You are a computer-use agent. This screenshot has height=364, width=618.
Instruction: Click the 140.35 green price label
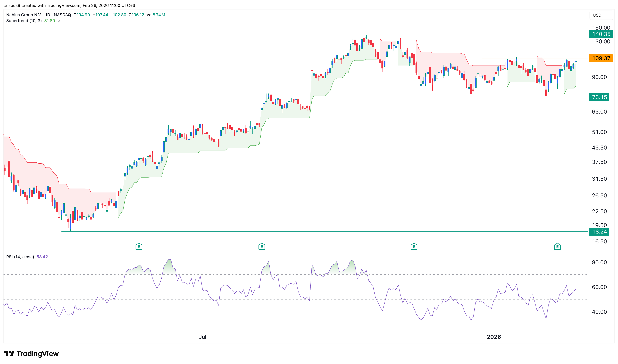601,34
